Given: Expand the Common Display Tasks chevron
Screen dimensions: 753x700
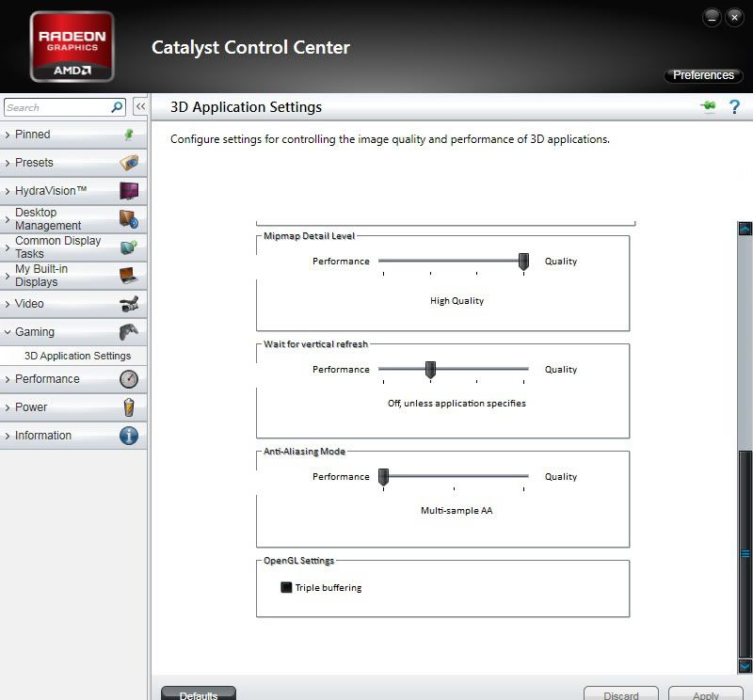Looking at the screenshot, I should coord(8,247).
